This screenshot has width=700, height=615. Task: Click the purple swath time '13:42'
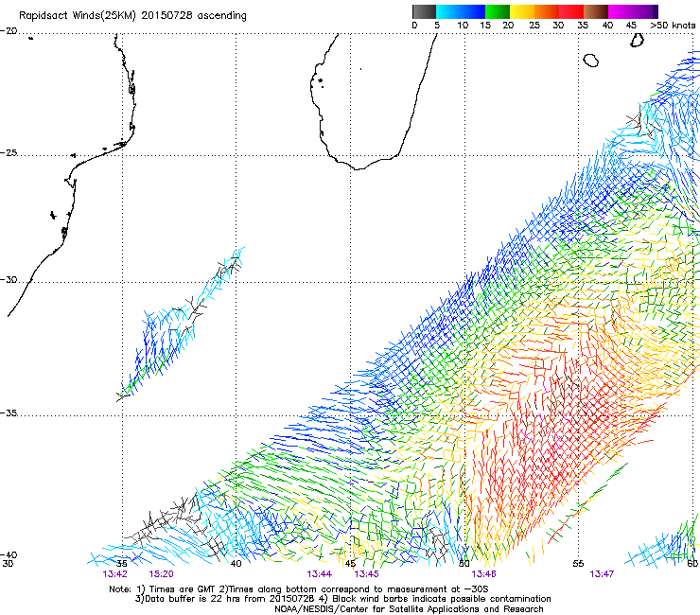114,574
